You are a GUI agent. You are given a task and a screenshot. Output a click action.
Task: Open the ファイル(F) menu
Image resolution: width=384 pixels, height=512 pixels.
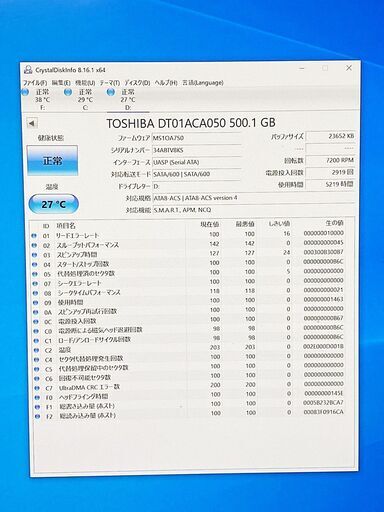point(35,83)
